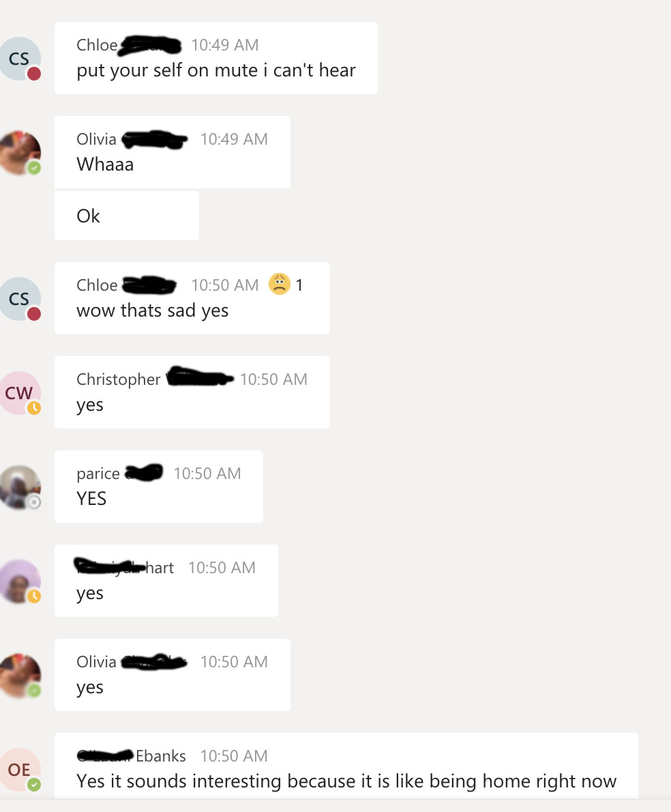Select the CW avatar for Christopher
This screenshot has width=671, height=812.
point(20,393)
